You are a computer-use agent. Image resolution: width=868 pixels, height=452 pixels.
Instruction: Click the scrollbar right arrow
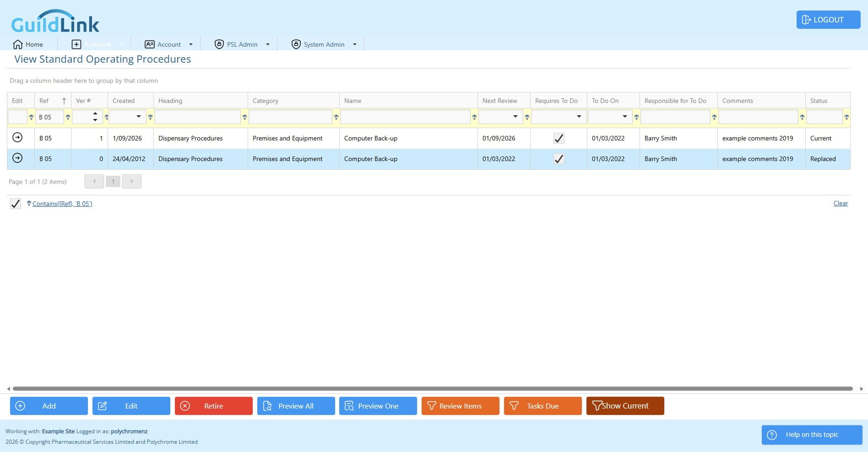click(x=862, y=388)
